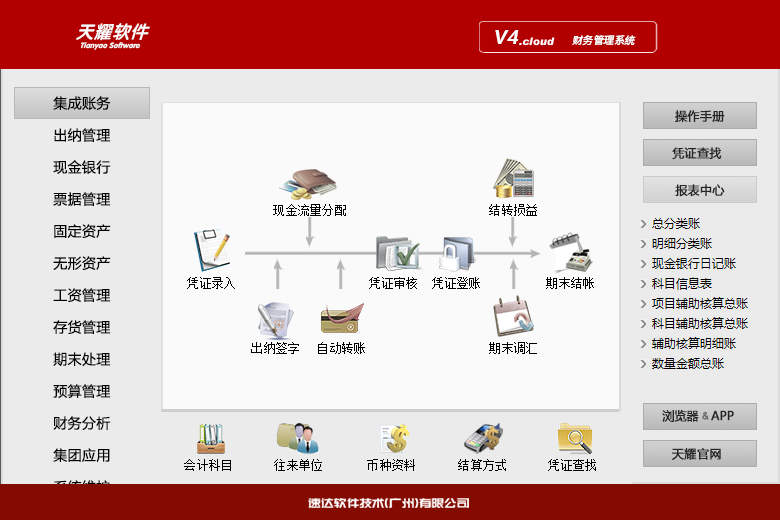Open the 明细分类账 report link

pyautogui.click(x=682, y=243)
